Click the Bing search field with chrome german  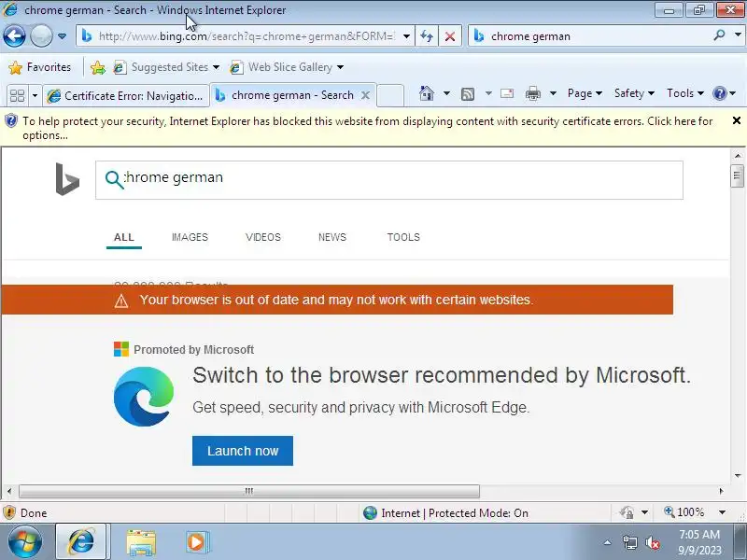tap(388, 180)
